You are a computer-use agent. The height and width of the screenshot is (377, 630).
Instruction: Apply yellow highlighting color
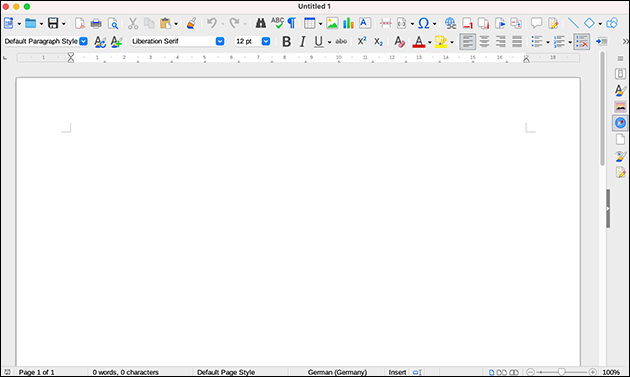tap(441, 41)
